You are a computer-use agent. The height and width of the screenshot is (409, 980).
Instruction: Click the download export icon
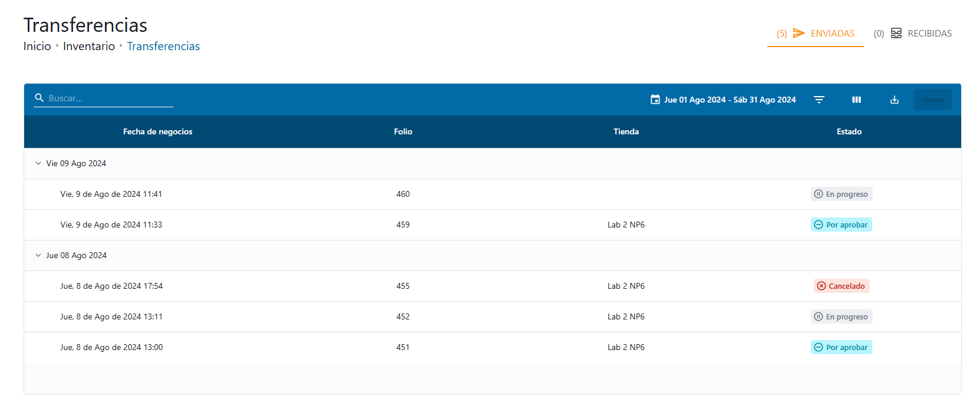[x=894, y=100]
